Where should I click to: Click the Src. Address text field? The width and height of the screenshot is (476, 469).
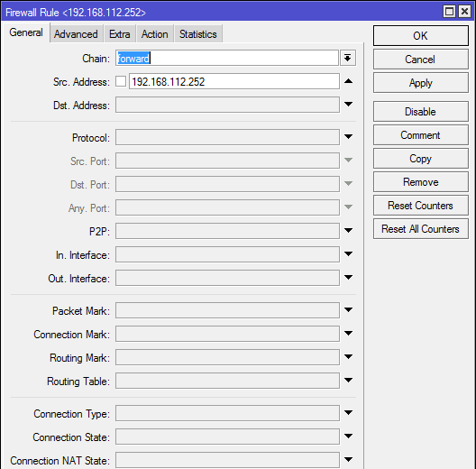pyautogui.click(x=234, y=81)
